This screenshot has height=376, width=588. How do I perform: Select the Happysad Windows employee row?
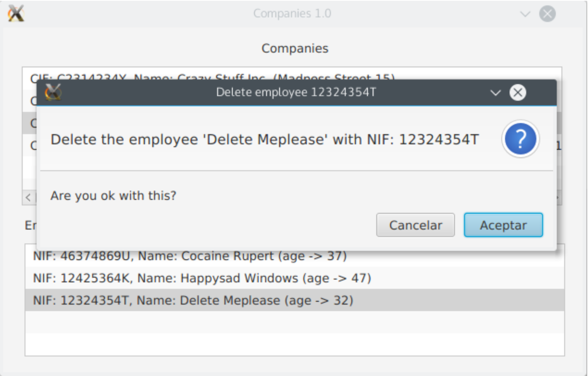(x=202, y=278)
